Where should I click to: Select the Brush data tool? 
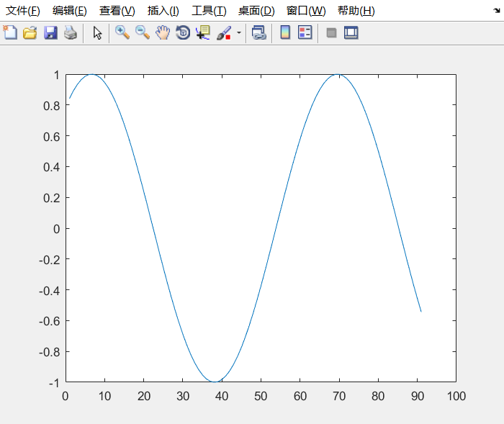click(224, 33)
